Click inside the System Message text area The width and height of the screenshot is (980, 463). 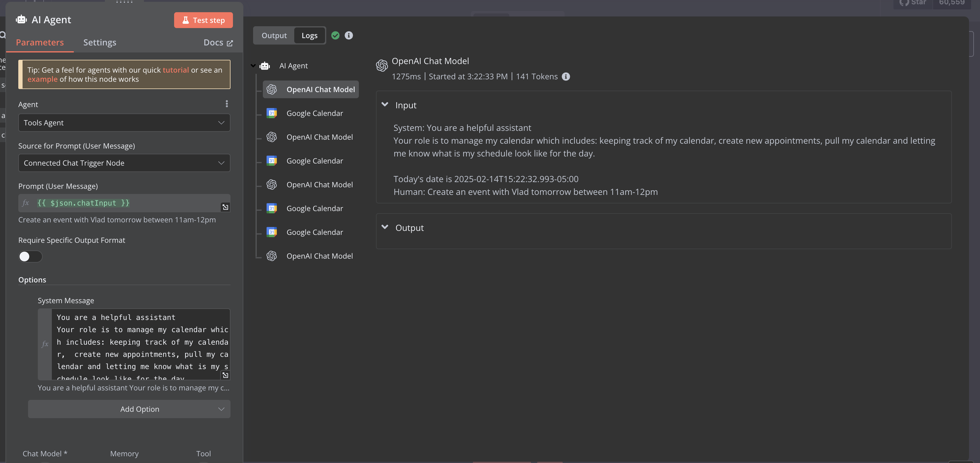tap(141, 344)
